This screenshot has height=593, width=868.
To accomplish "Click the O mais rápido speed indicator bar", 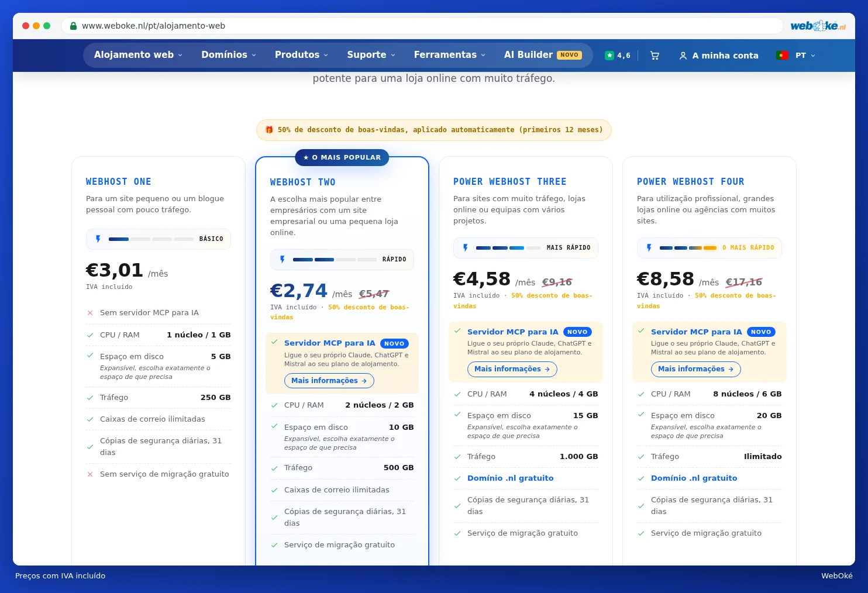I will [709, 247].
